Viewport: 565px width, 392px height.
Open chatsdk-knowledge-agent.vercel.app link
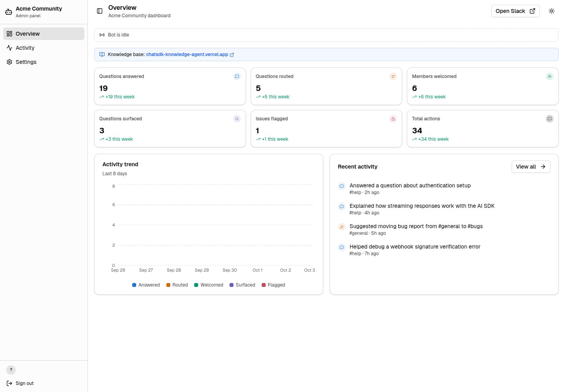pos(187,54)
